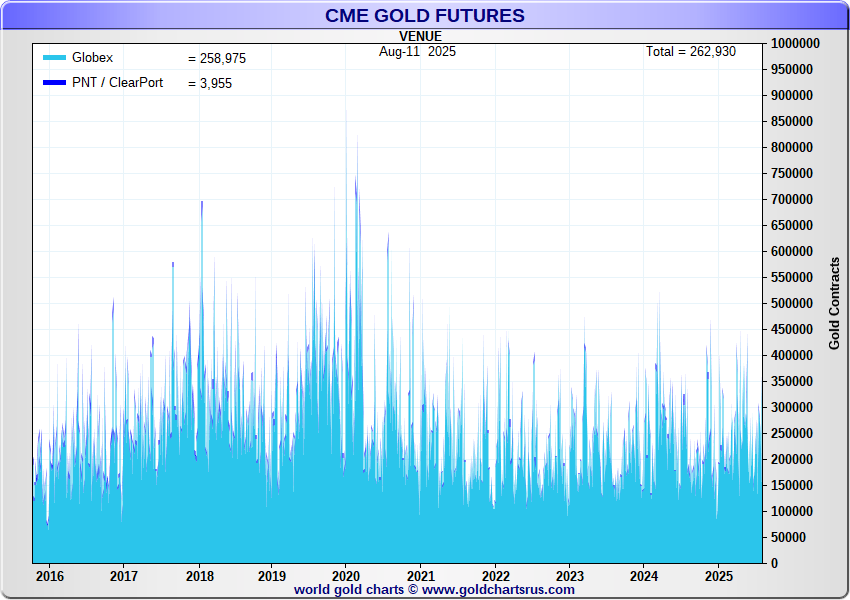Click the 2025 x-axis label
Screen dimensions: 850x600
718,576
